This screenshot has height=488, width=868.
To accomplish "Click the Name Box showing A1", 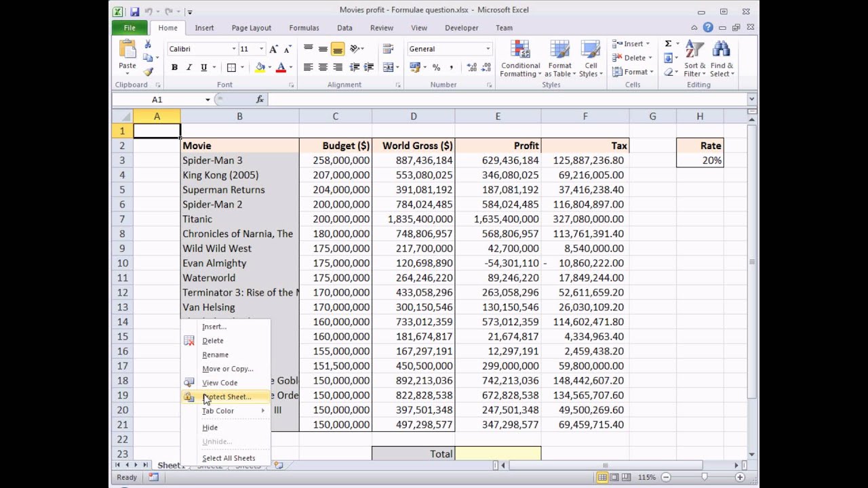I will point(157,100).
